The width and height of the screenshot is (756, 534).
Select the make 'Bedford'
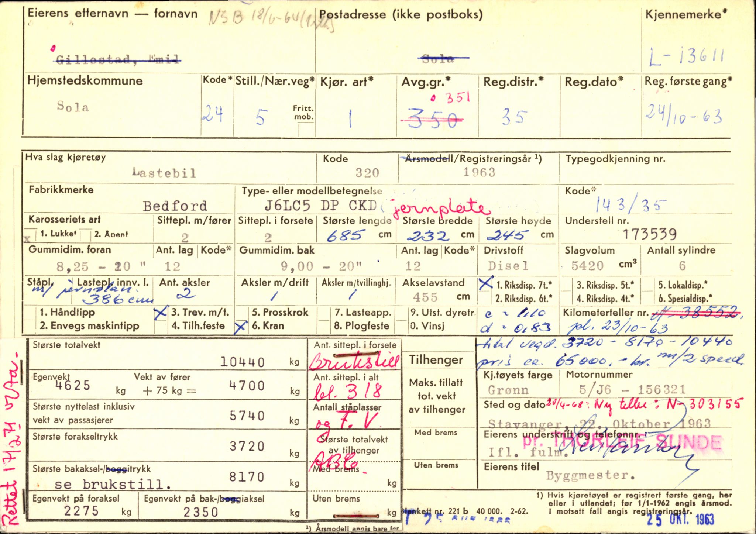point(175,206)
